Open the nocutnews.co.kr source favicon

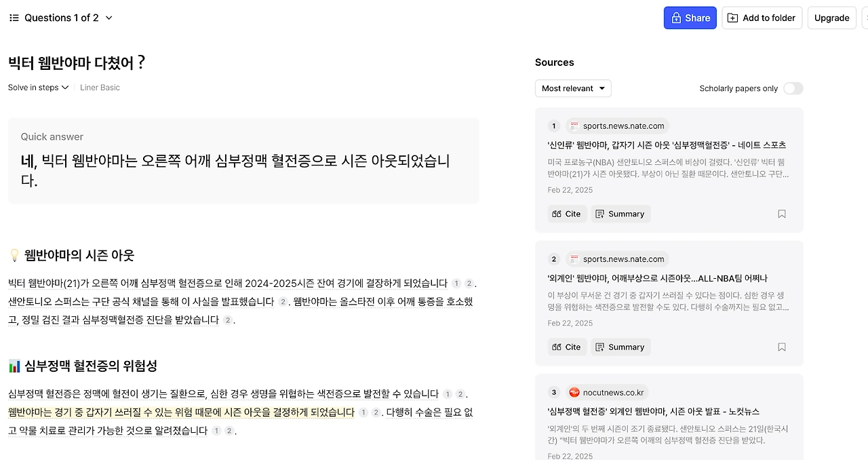coord(574,392)
